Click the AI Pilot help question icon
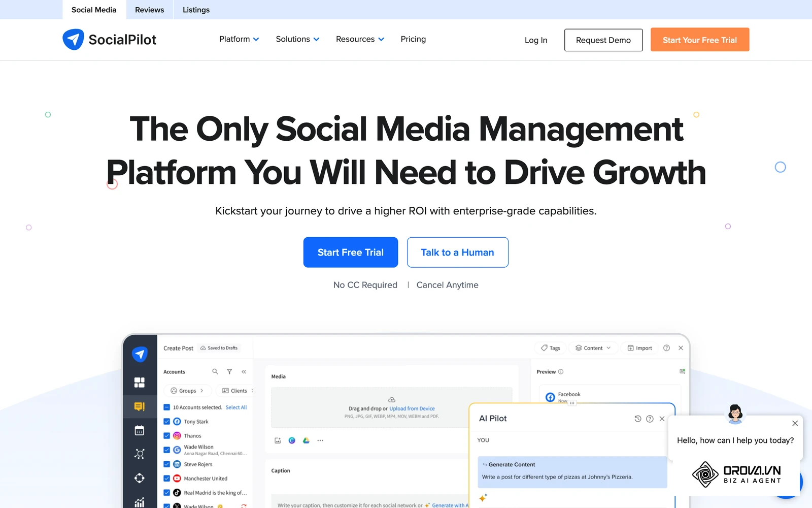812x508 pixels. coord(650,419)
